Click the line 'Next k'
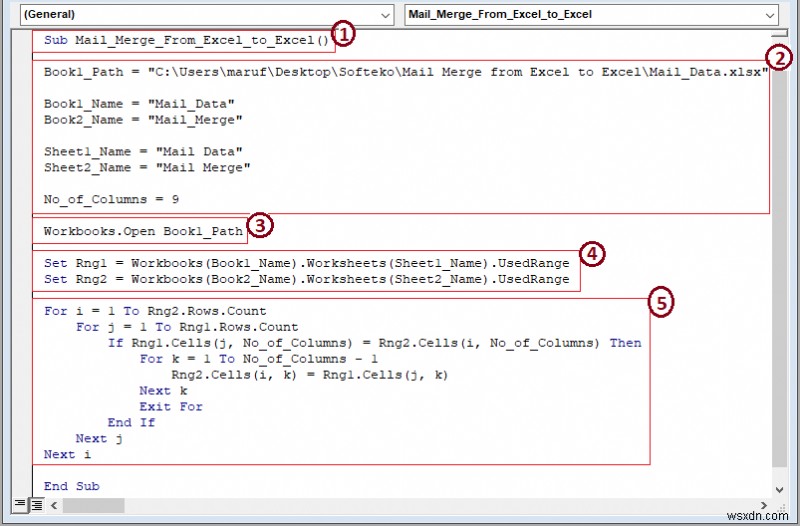 click(163, 391)
